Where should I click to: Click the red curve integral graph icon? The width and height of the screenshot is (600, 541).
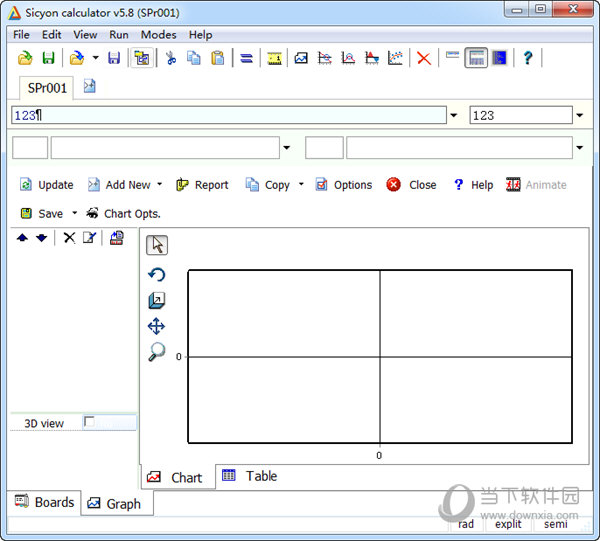point(348,58)
